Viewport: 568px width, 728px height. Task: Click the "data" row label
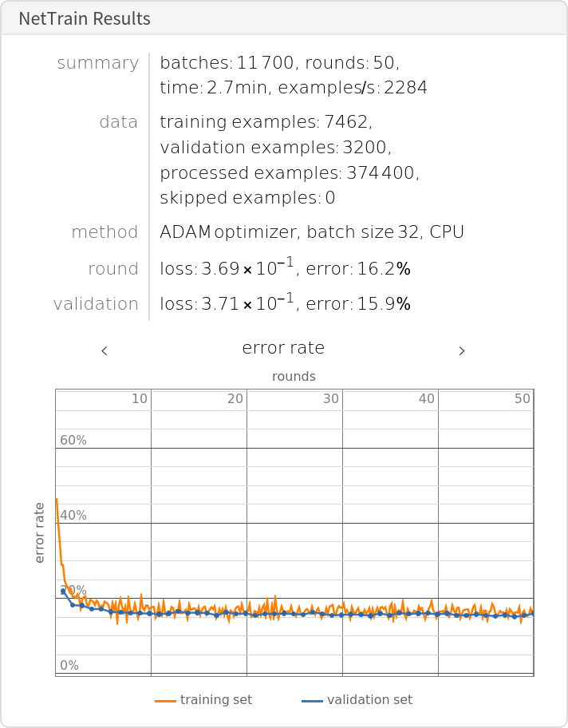118,122
